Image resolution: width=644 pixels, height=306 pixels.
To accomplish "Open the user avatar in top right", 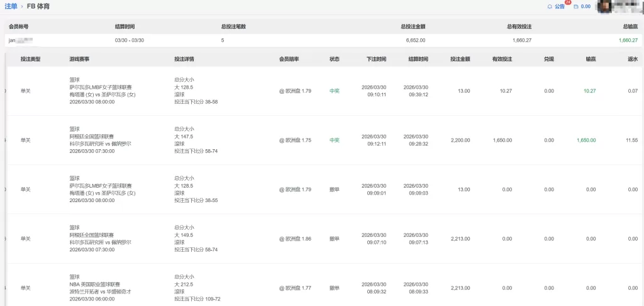I will 604,7.
